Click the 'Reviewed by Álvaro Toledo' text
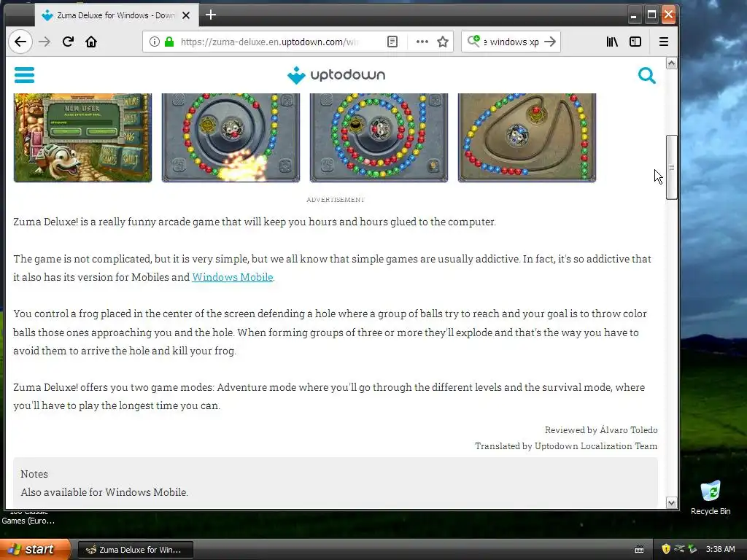Viewport: 747px width, 560px height. [x=601, y=430]
